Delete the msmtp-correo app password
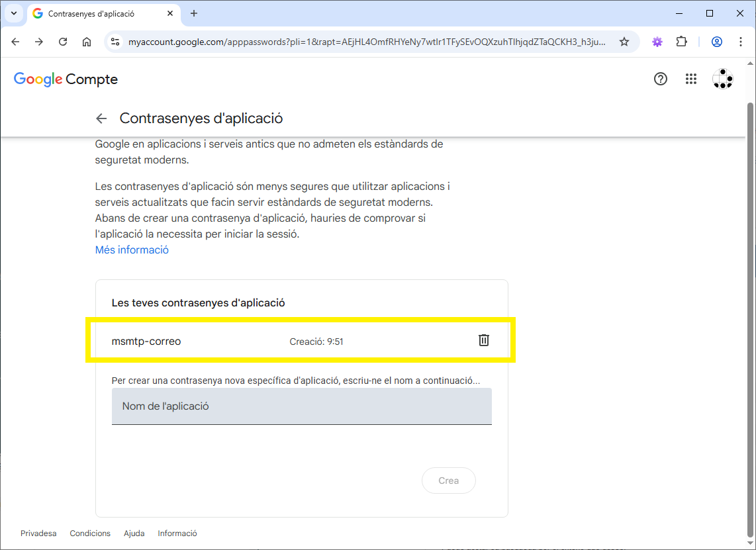This screenshot has width=756, height=550. click(x=483, y=340)
